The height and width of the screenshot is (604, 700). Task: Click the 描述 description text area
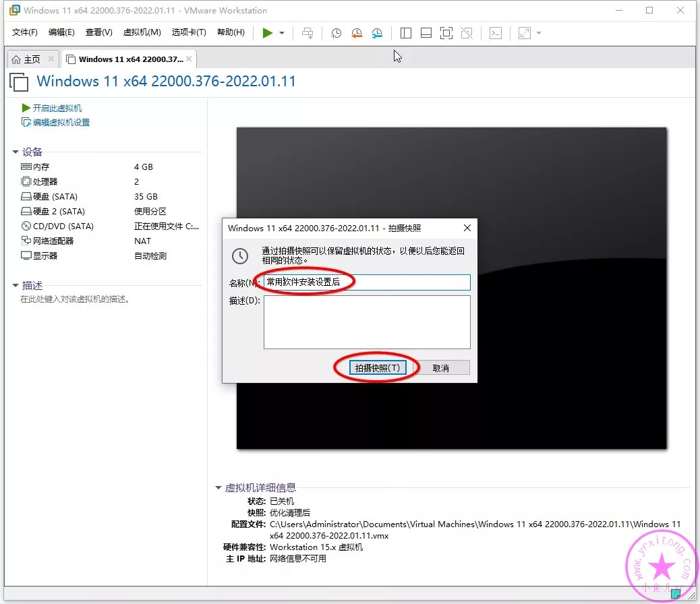click(367, 322)
